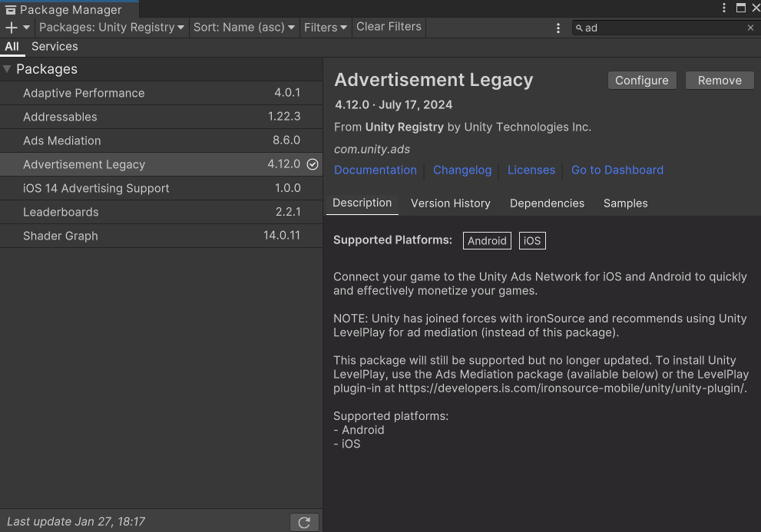
Task: Maximize the Package Manager window
Action: tap(740, 8)
